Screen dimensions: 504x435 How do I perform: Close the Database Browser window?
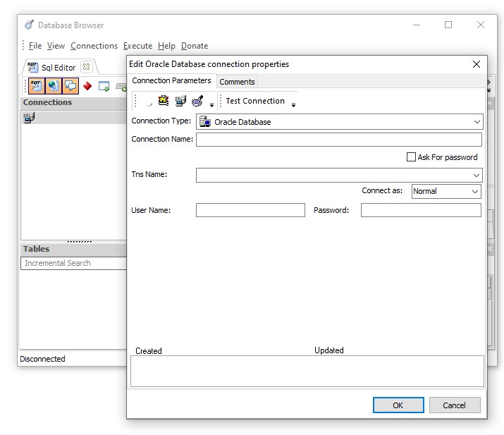(481, 25)
